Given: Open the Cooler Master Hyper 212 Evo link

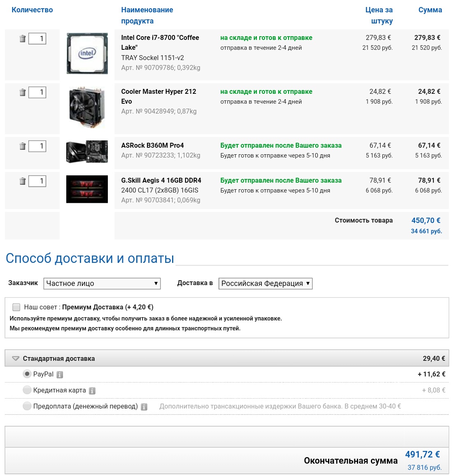Looking at the screenshot, I should 158,96.
